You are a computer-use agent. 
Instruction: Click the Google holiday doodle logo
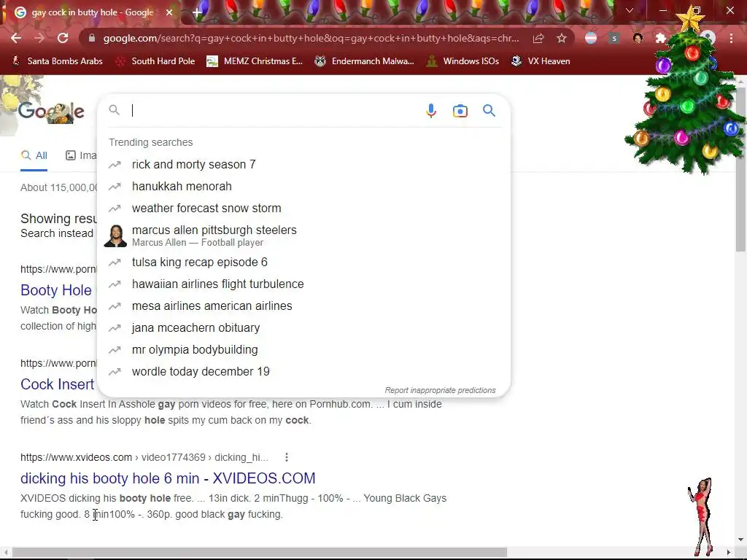point(51,112)
